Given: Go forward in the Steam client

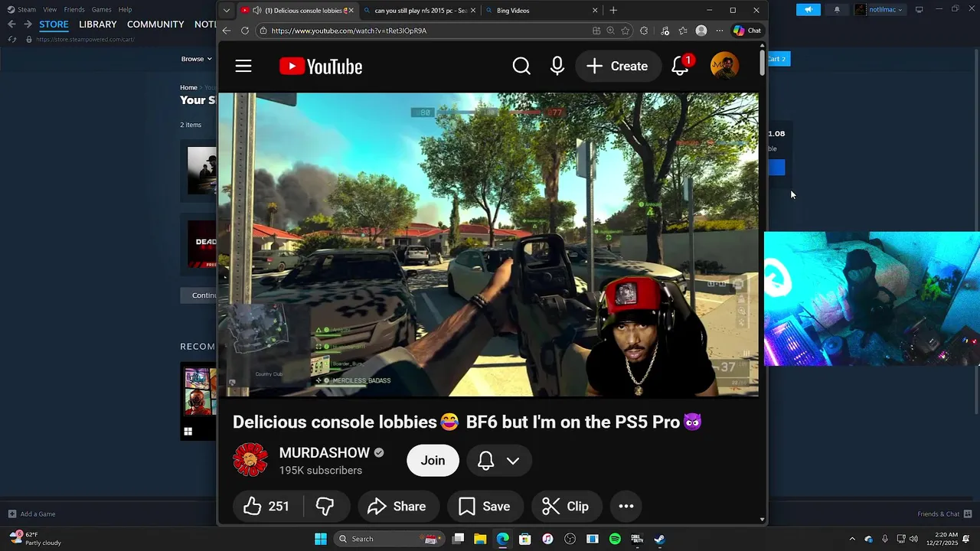Looking at the screenshot, I should [28, 24].
